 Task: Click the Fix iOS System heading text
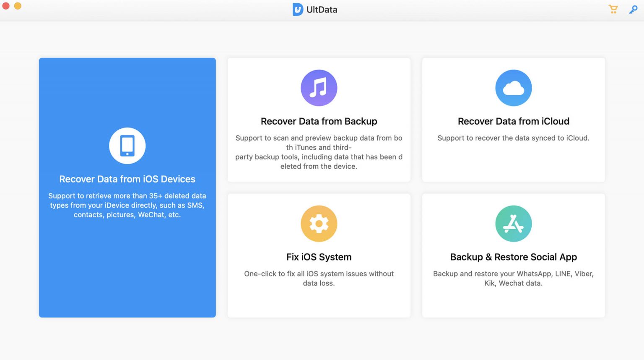[x=319, y=257]
